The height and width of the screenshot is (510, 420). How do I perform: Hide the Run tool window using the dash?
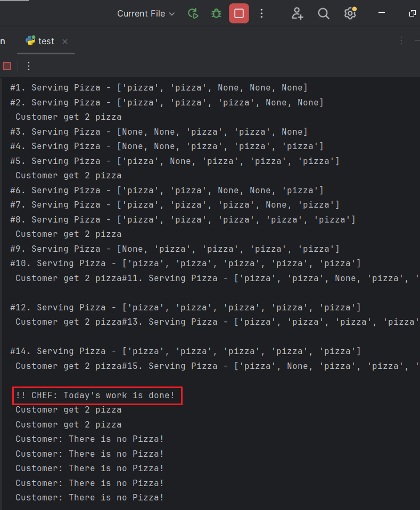[417, 40]
